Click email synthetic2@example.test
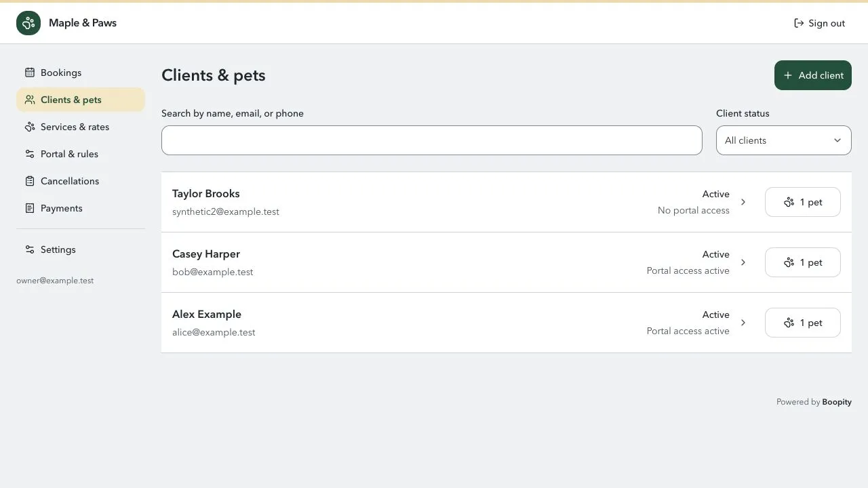This screenshot has height=488, width=868. coord(226,211)
